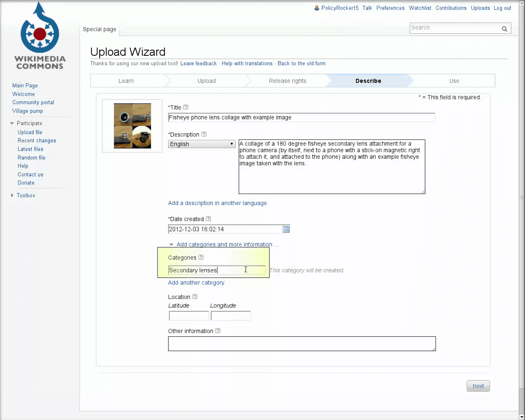The height and width of the screenshot is (420, 525).
Task: Click the help icon beside Categories
Action: click(201, 258)
